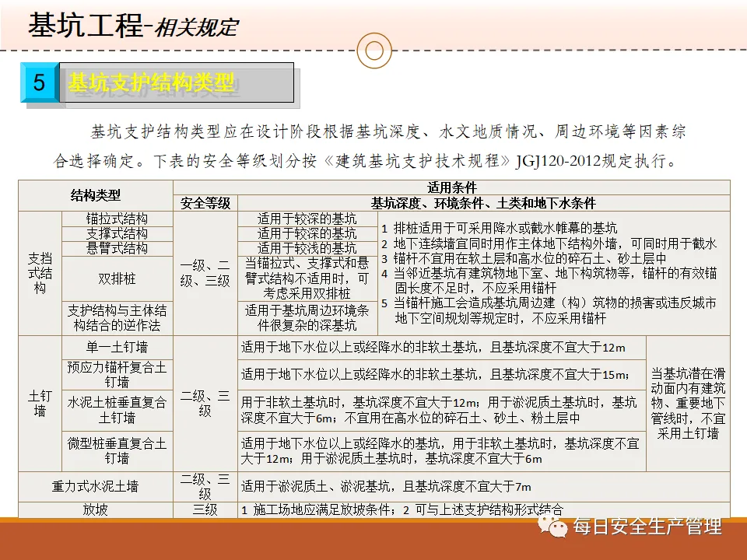
Task: Click the category cell 支挡式结构
Action: tap(40, 273)
